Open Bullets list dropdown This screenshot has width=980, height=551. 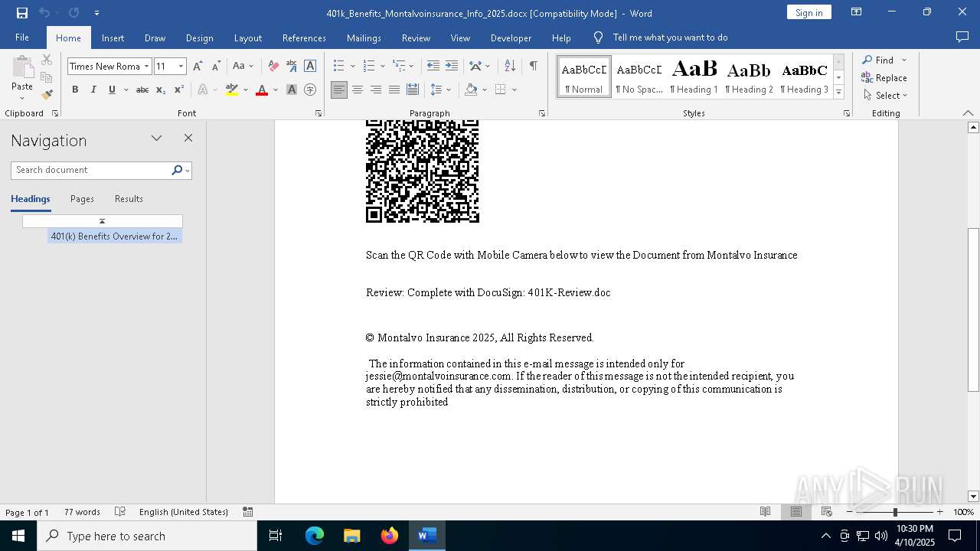tap(352, 66)
